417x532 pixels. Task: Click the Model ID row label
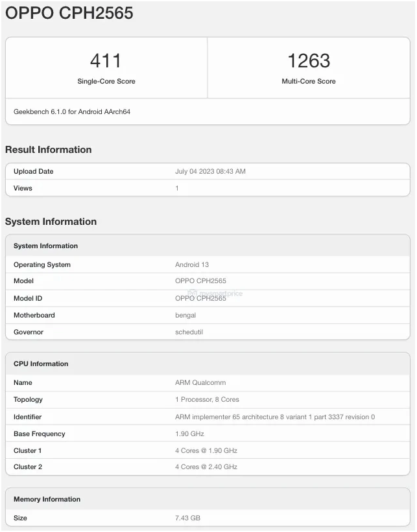[28, 299]
